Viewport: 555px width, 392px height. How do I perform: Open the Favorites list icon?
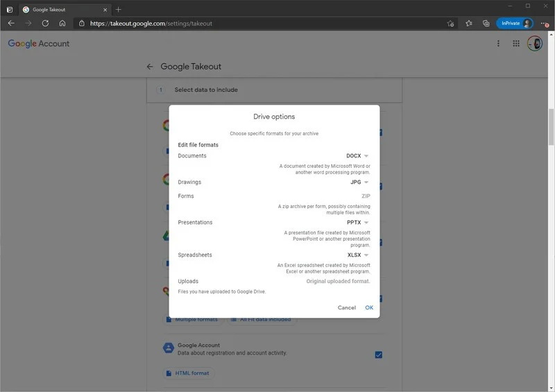[x=469, y=24]
